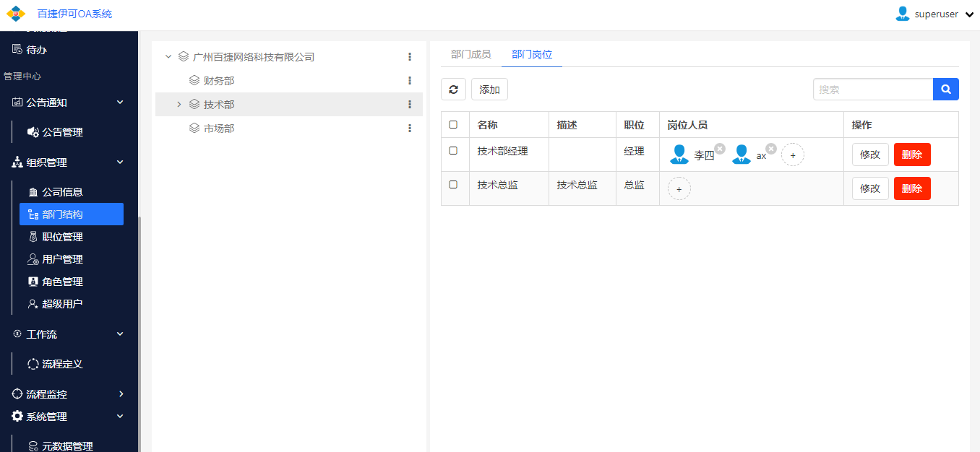Add a member to 技术部经理 post
The image size is (980, 452).
coord(793,155)
